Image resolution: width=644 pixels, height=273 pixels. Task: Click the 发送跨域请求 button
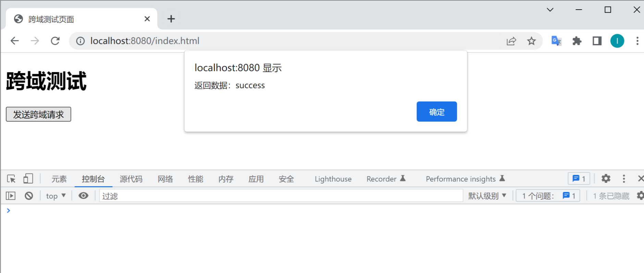38,114
